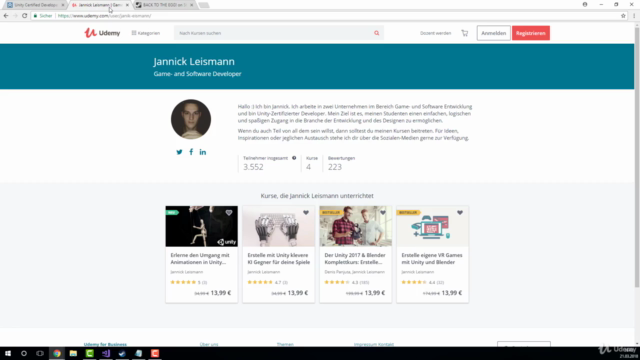
Task: Switch to the BACK TO THE EGG tab
Action: click(164, 5)
